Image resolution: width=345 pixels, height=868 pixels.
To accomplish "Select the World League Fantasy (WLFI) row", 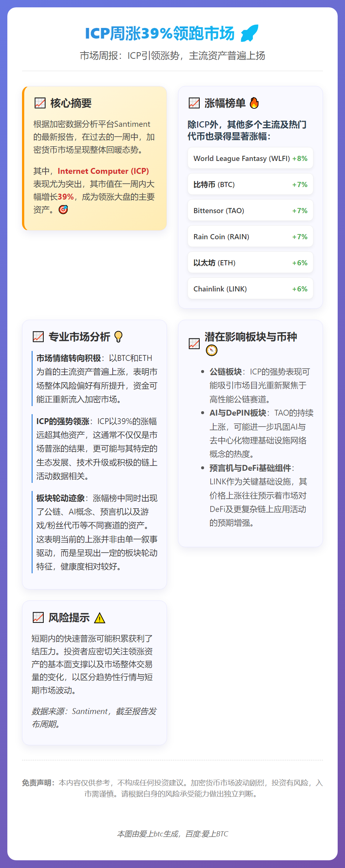I will [x=250, y=158].
